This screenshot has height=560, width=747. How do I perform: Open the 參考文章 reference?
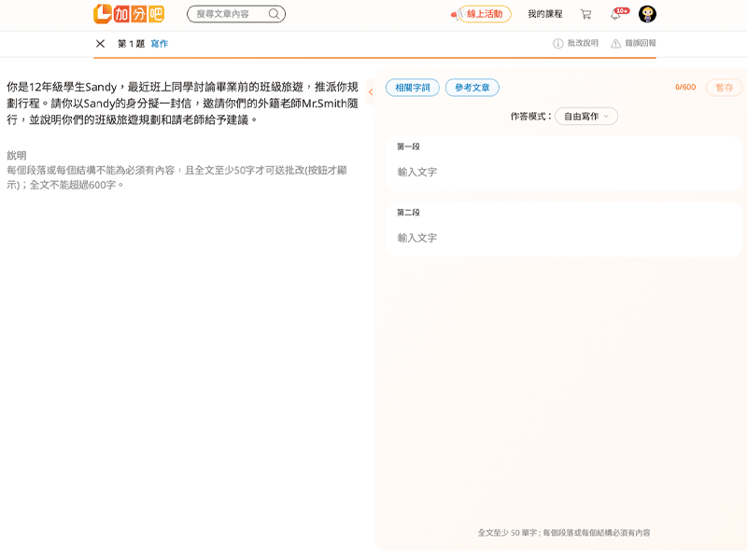(472, 88)
